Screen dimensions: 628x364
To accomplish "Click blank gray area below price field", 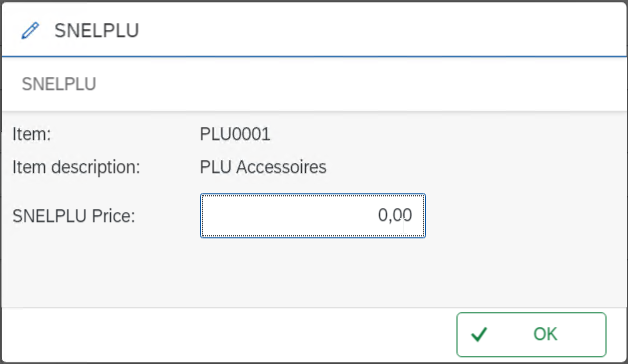I will (312, 272).
